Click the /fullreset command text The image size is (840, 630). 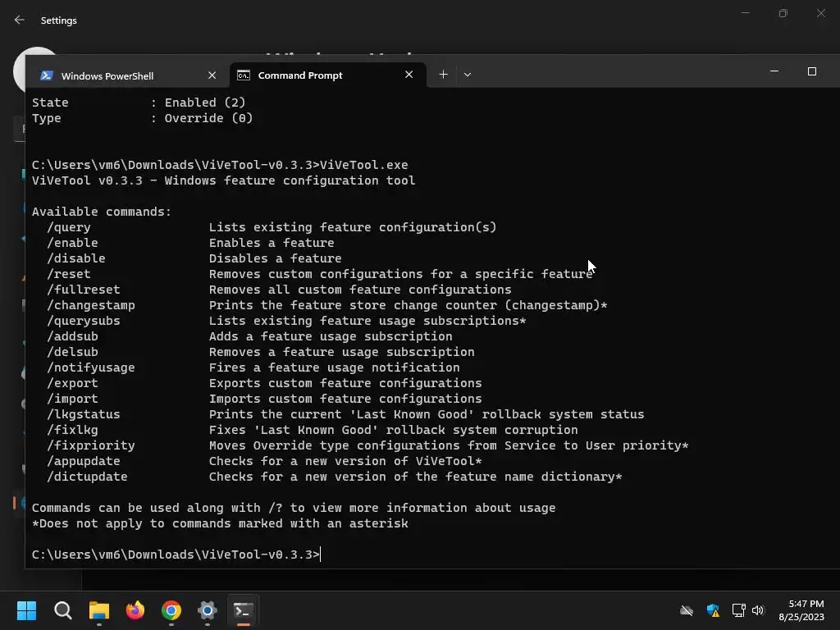click(84, 290)
